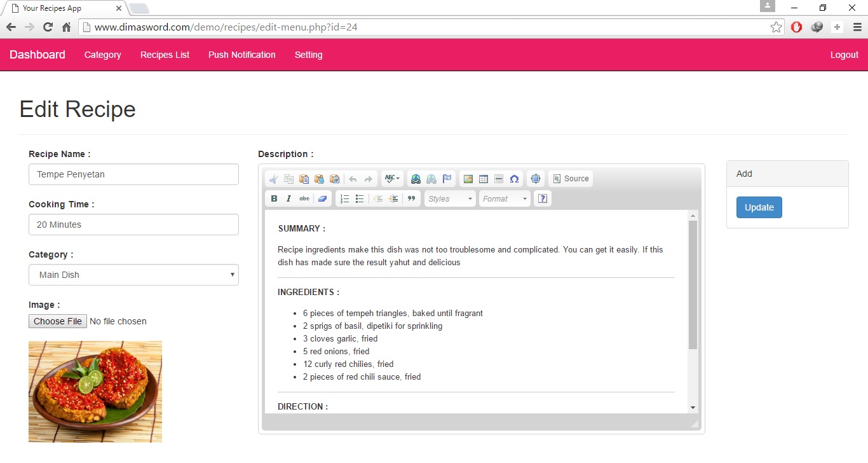Click the anchor flag icon
868x463 pixels.
coord(447,179)
